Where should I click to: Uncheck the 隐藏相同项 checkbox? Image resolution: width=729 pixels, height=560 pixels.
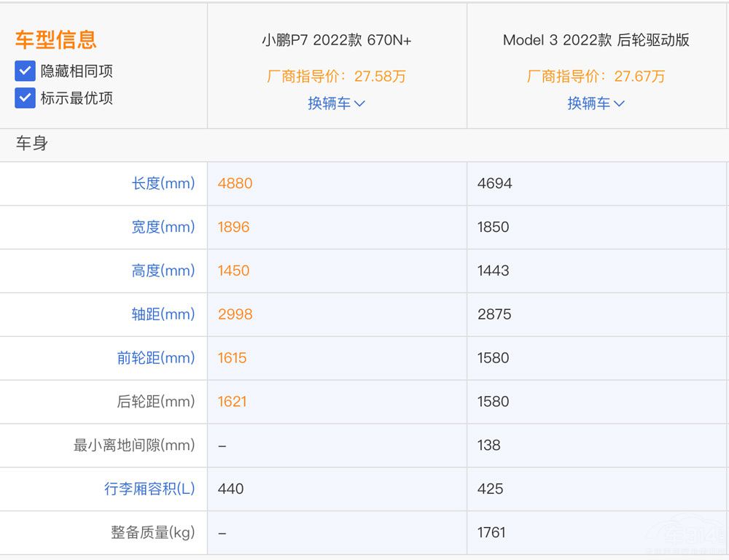26,71
